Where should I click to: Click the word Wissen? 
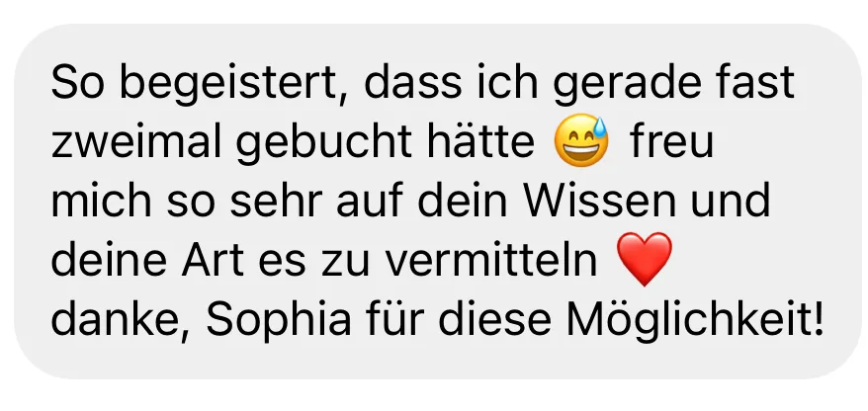pos(599,201)
